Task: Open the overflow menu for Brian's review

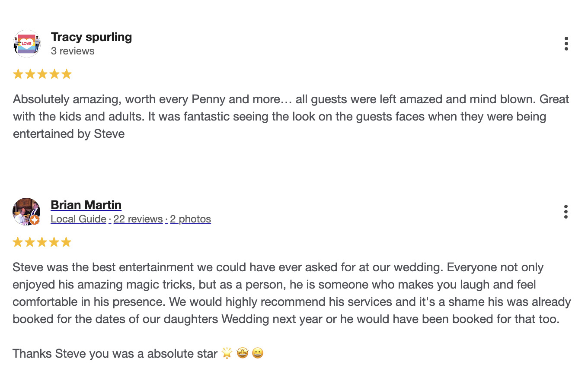Action: [x=566, y=211]
